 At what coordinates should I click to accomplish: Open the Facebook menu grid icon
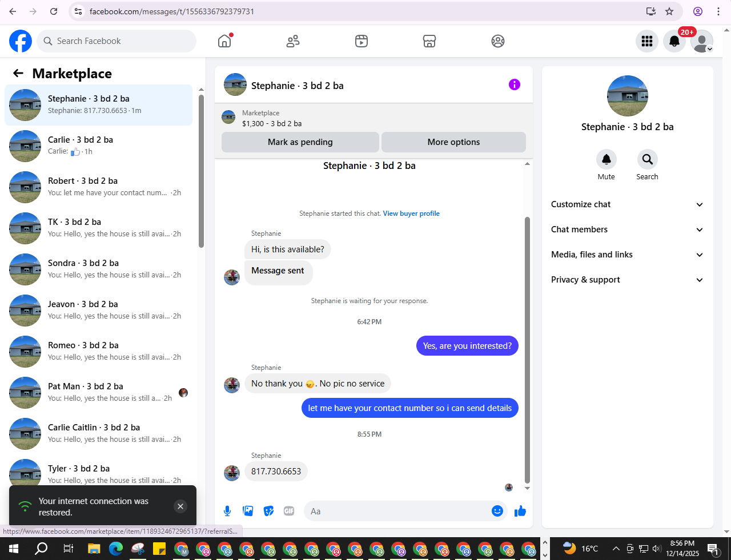[647, 41]
